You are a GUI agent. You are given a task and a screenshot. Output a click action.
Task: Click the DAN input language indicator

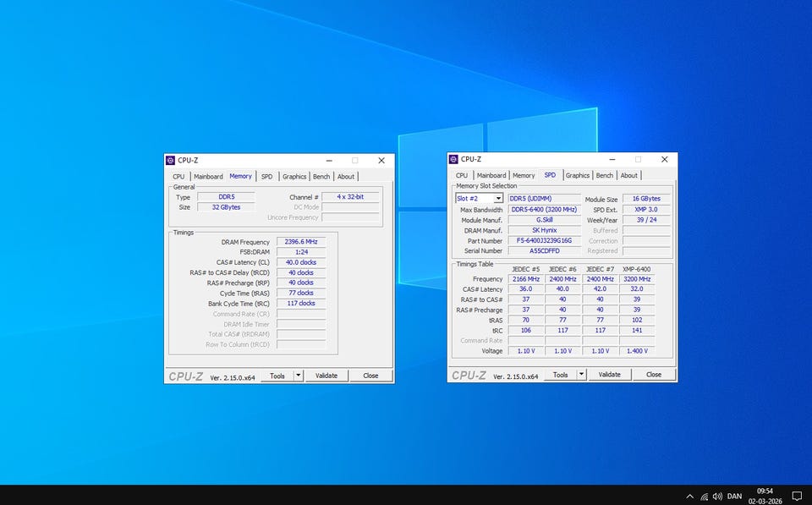pos(735,496)
